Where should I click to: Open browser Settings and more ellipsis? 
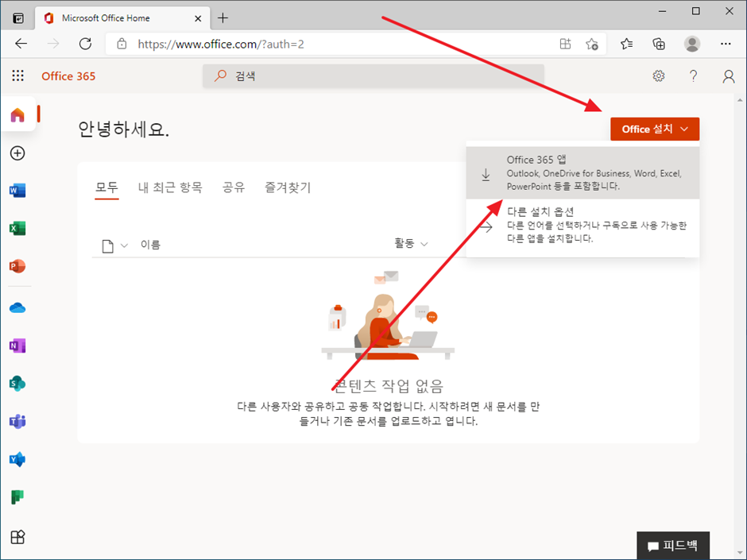point(726,44)
